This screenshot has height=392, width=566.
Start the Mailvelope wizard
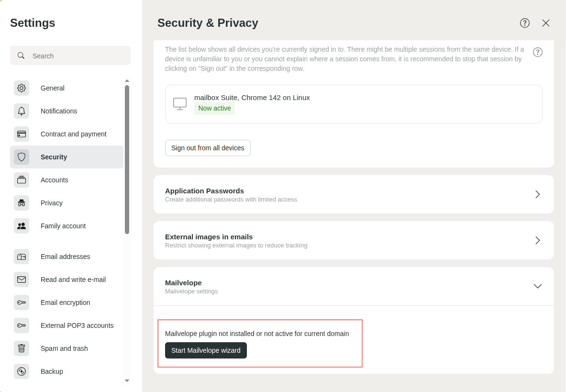206,350
